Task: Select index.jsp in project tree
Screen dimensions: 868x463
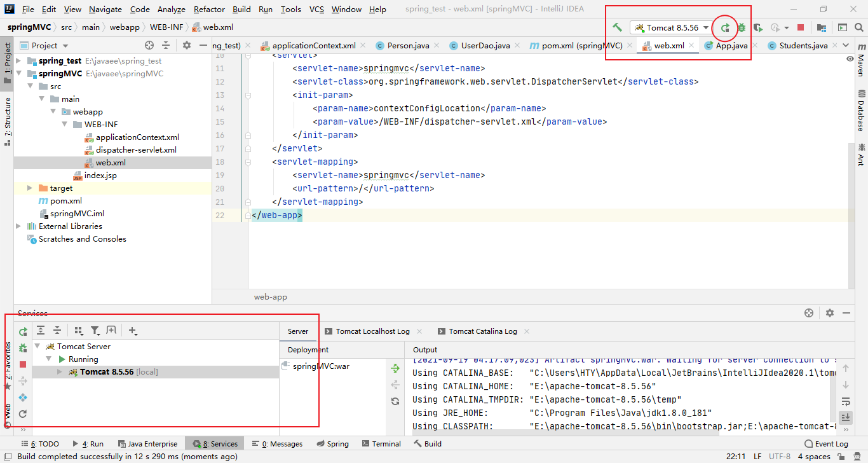Action: click(100, 176)
